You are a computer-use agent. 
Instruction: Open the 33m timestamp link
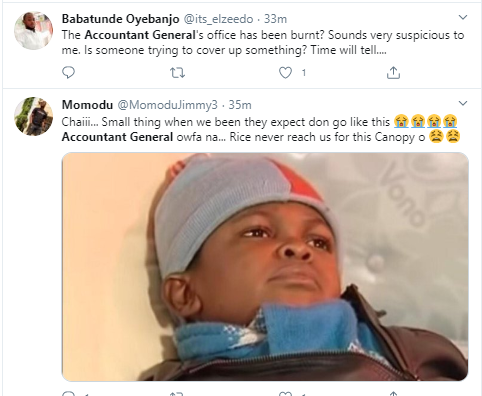click(x=275, y=19)
